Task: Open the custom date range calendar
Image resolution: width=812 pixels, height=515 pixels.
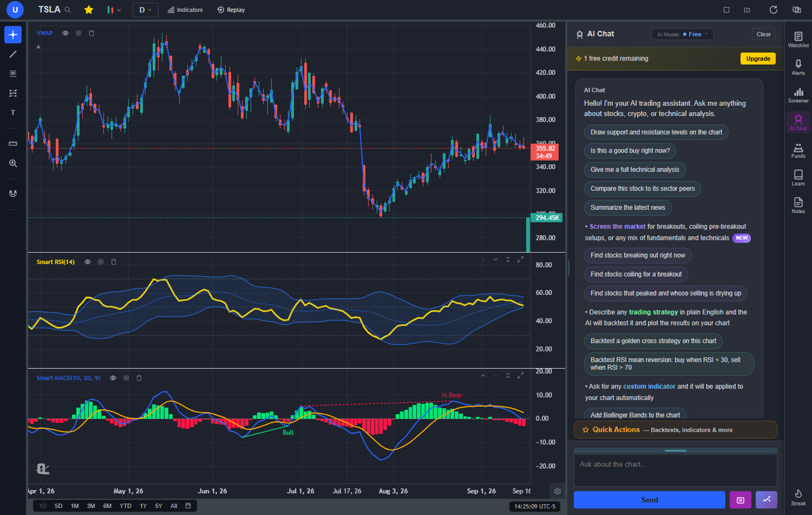Action: (x=188, y=506)
